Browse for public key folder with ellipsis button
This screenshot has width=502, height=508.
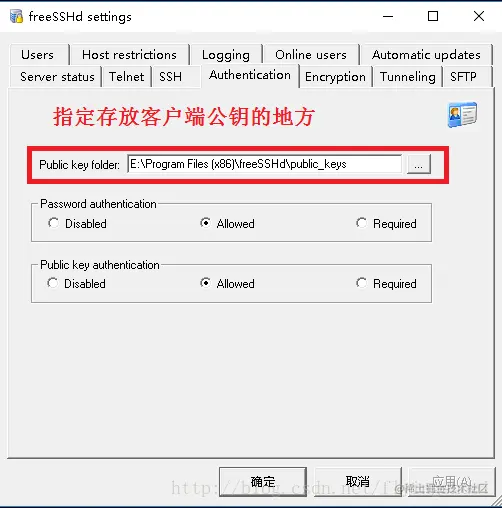(419, 164)
